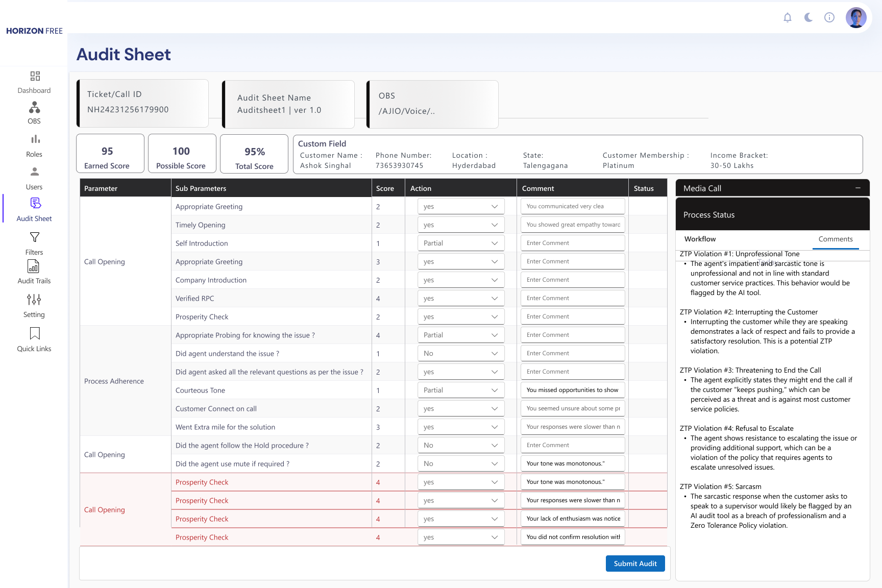The height and width of the screenshot is (588, 882).
Task: Toggle dark mode moon icon
Action: click(x=808, y=18)
